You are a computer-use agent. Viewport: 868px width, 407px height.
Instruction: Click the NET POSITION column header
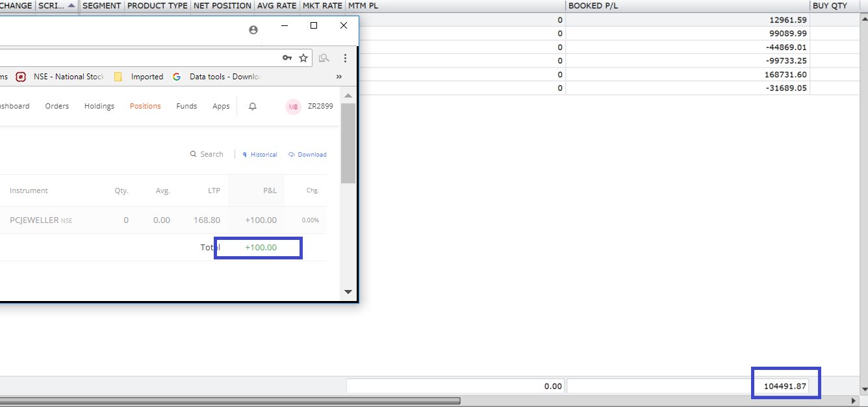(x=222, y=5)
